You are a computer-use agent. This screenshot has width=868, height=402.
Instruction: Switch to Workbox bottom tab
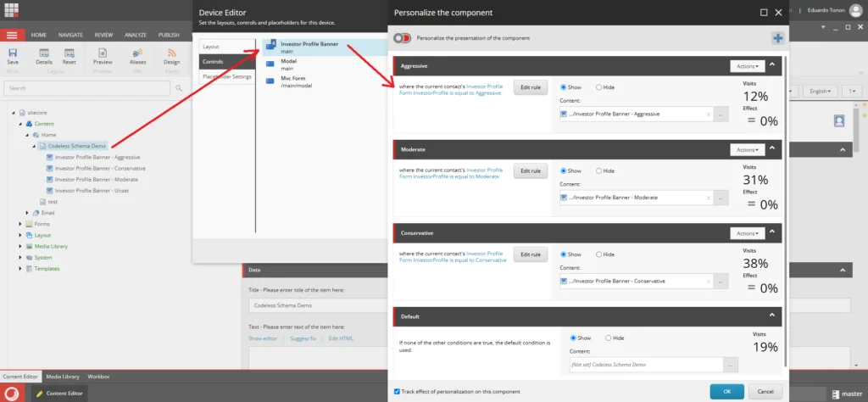click(98, 377)
